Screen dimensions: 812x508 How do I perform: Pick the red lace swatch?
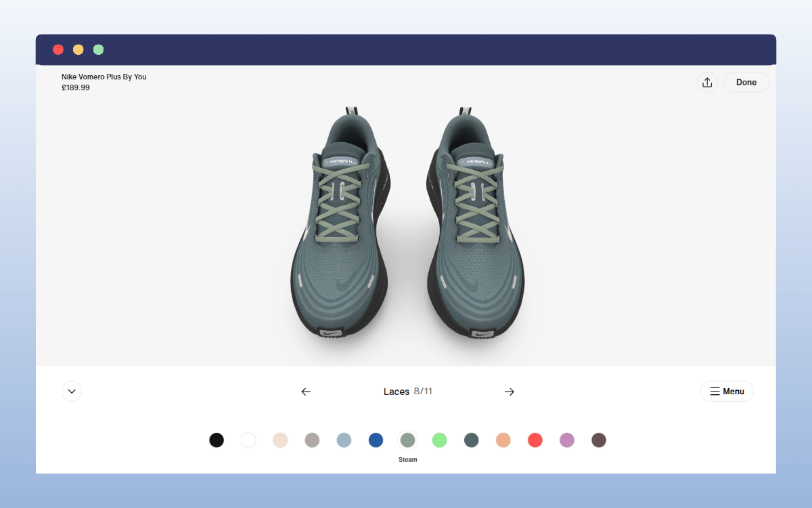(x=535, y=440)
